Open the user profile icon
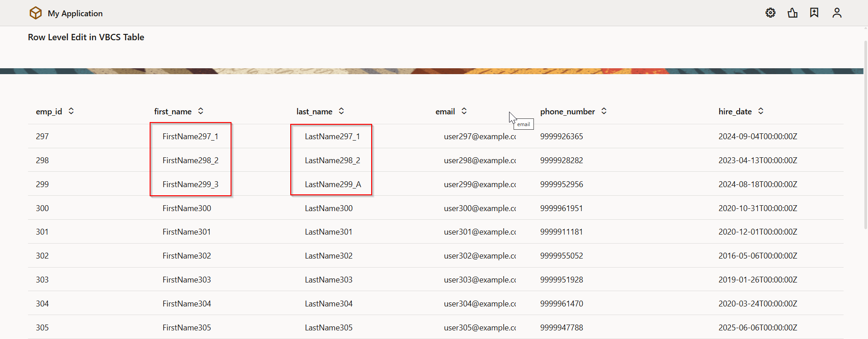Image resolution: width=868 pixels, height=339 pixels. [837, 13]
